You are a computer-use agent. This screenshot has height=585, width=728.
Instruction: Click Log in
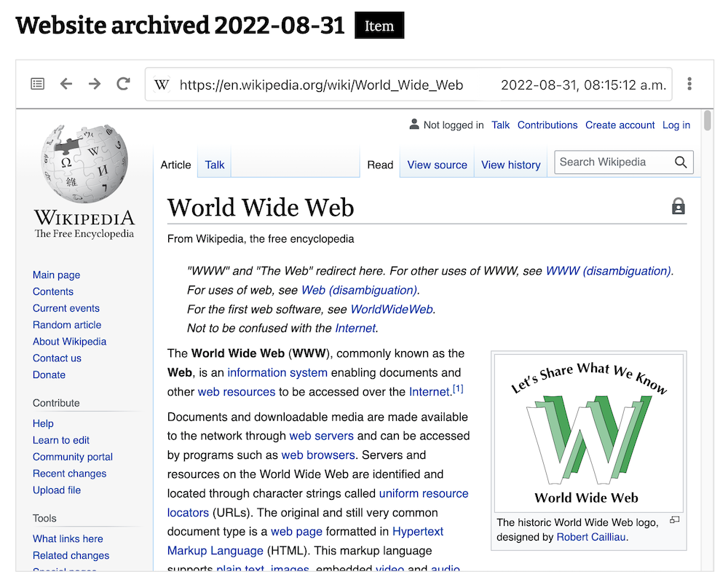676,125
